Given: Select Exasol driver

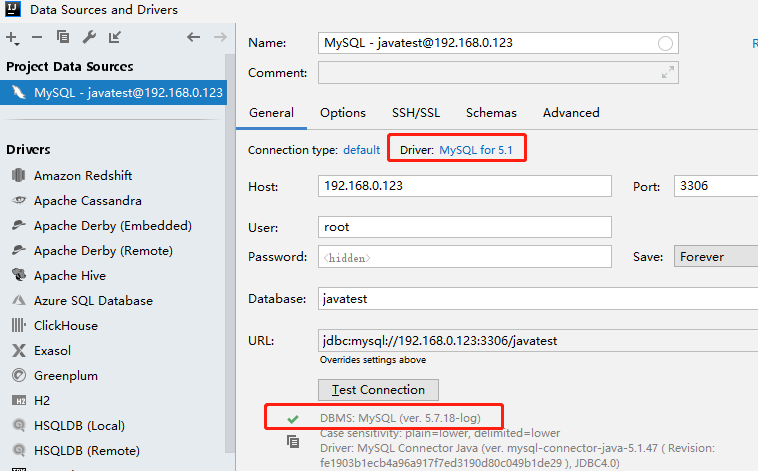Looking at the screenshot, I should [52, 351].
